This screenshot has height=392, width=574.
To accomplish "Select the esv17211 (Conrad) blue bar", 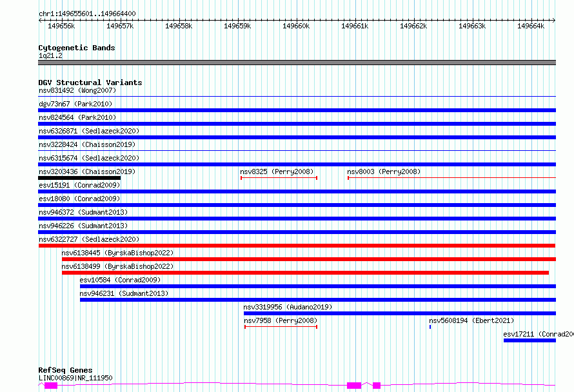I will tap(529, 340).
